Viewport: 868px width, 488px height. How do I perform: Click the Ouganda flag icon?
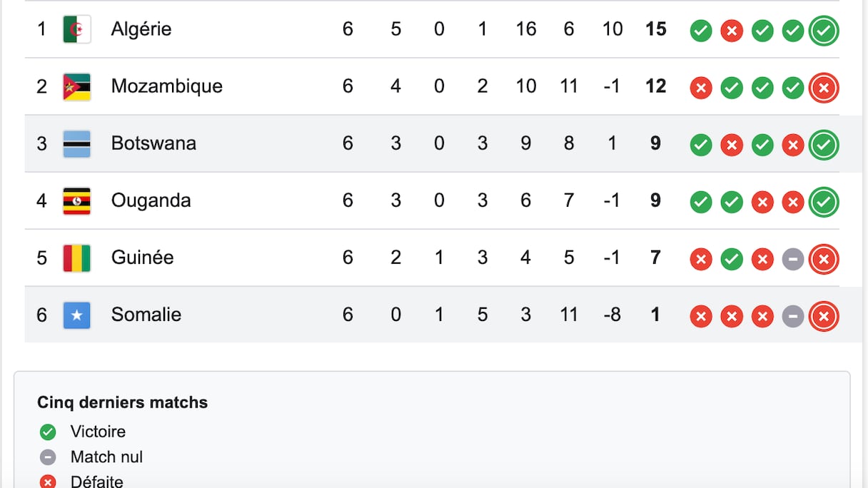pos(76,201)
